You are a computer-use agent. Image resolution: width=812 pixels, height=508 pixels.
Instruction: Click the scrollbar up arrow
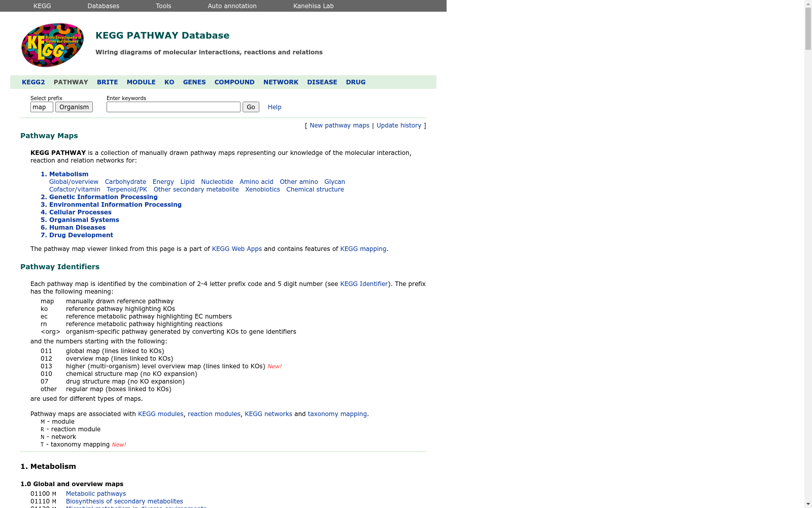[x=808, y=4]
